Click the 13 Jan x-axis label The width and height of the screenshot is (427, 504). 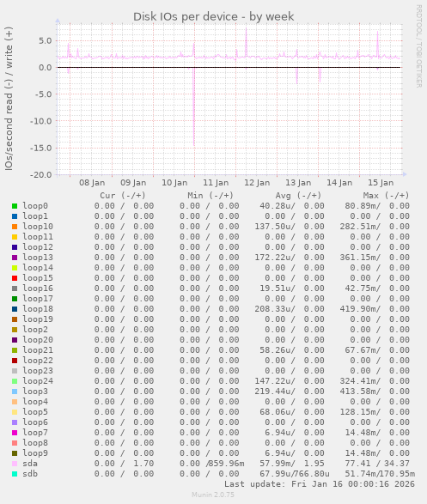[x=298, y=183]
